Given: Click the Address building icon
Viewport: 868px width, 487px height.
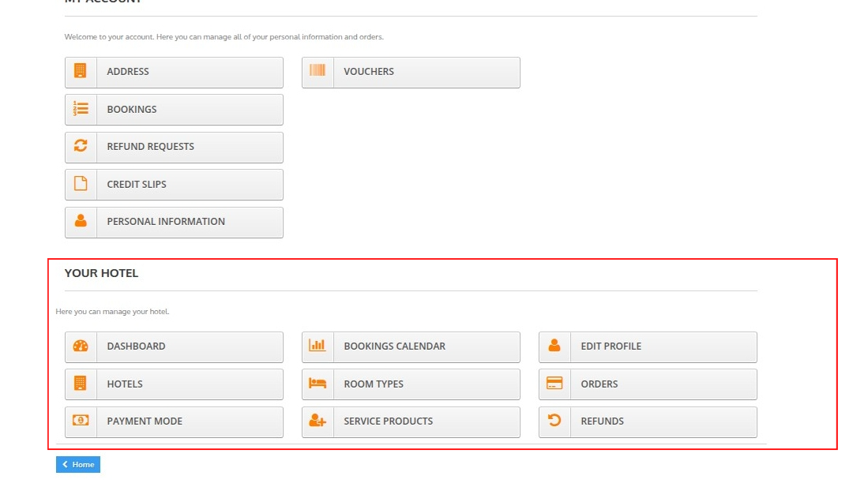Looking at the screenshot, I should 81,71.
